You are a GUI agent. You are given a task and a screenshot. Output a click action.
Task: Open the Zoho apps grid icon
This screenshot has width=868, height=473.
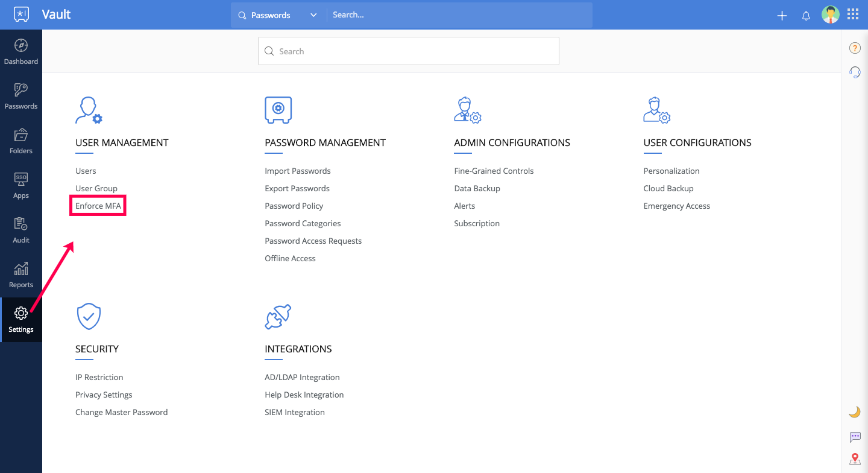853,14
